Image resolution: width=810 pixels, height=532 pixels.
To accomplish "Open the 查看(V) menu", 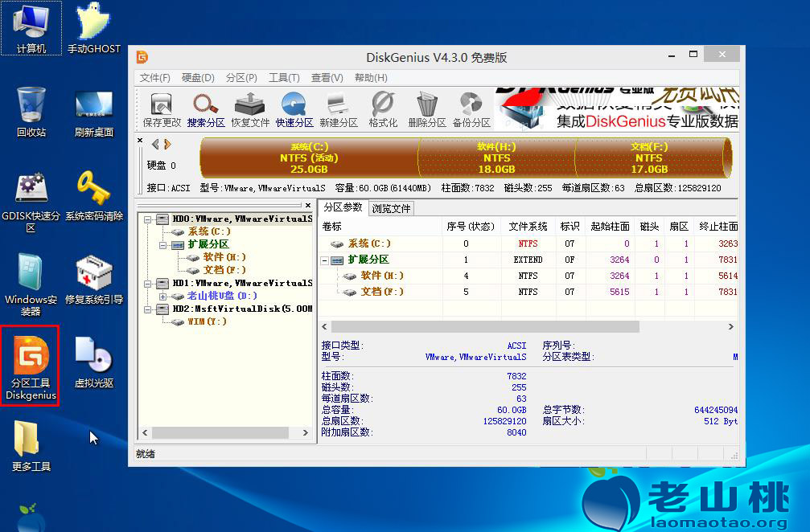I will pyautogui.click(x=327, y=78).
